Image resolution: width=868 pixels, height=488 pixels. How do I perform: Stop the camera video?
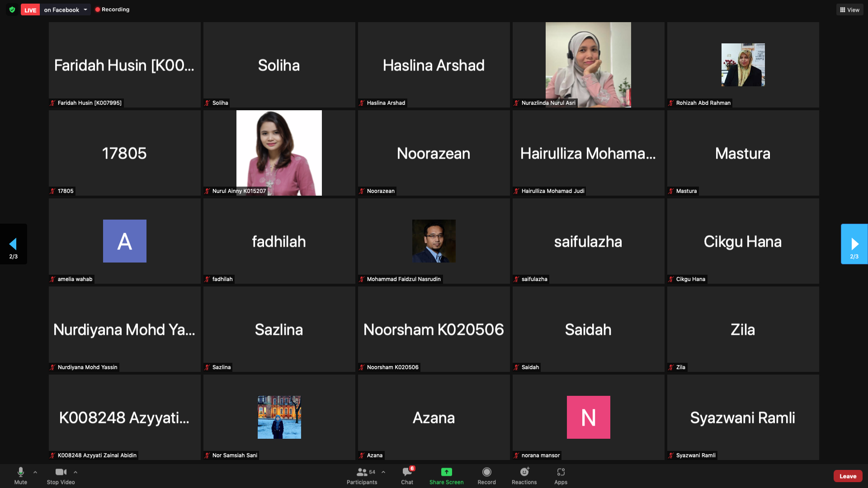pos(61,476)
